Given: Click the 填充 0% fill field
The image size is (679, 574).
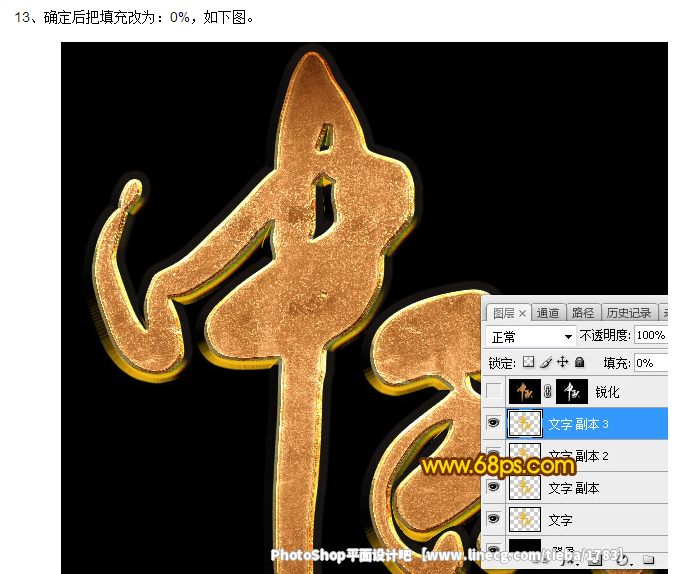Looking at the screenshot, I should [650, 362].
